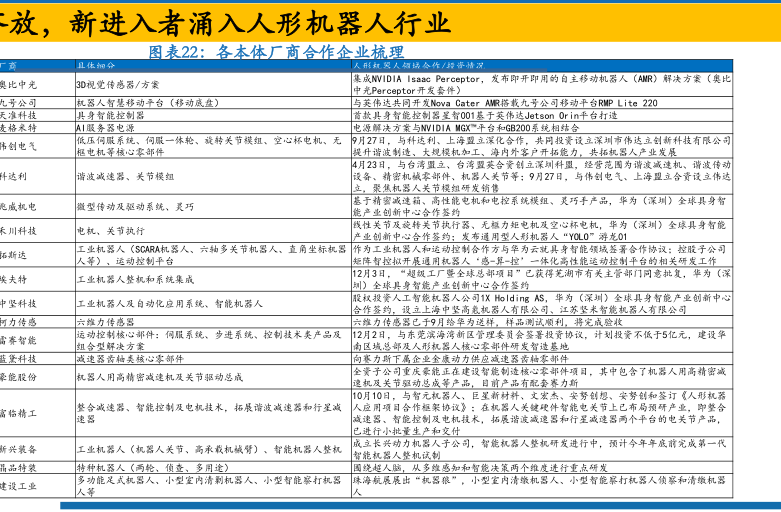
Task: Select the 'NVIDIA Isaac Perceptor' cooperation cell
Action: tap(542, 85)
